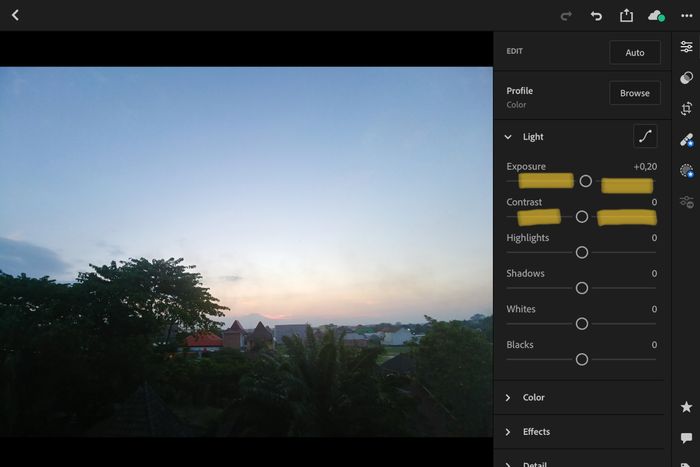
Task: Click the sunset photo preview
Action: 246,252
